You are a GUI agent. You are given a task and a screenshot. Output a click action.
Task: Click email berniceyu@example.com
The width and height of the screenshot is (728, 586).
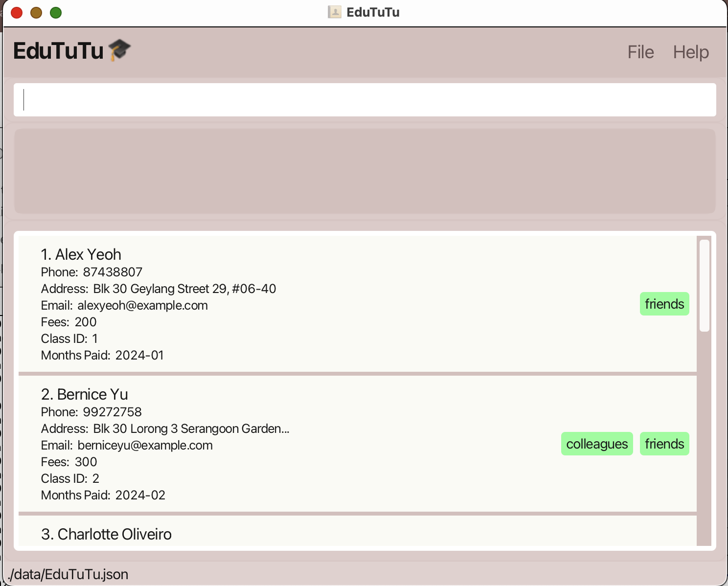click(x=145, y=445)
